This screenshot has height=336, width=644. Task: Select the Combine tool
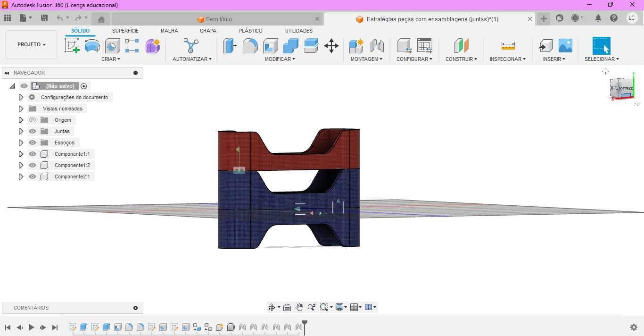click(290, 46)
